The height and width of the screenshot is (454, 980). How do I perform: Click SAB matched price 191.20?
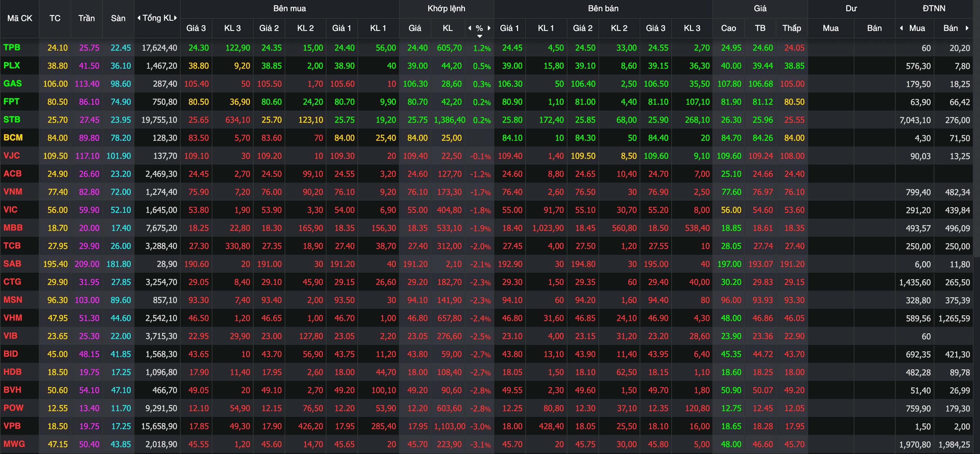coord(415,264)
